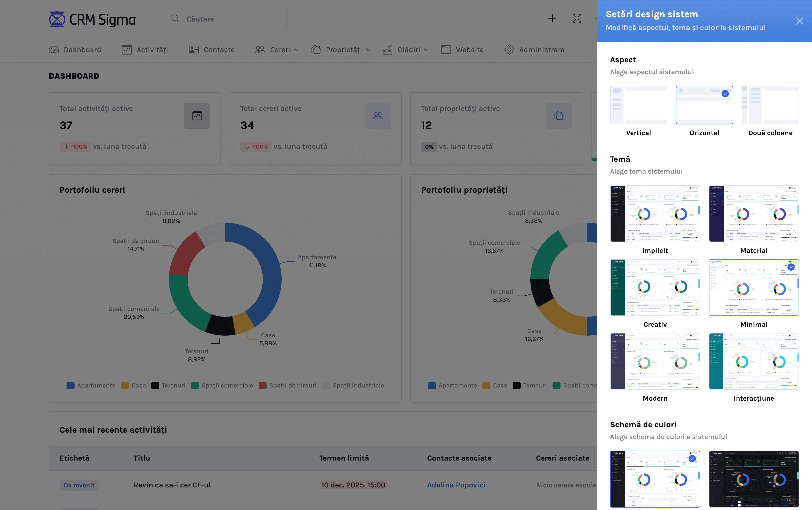Open the Activități menu item

click(x=145, y=50)
